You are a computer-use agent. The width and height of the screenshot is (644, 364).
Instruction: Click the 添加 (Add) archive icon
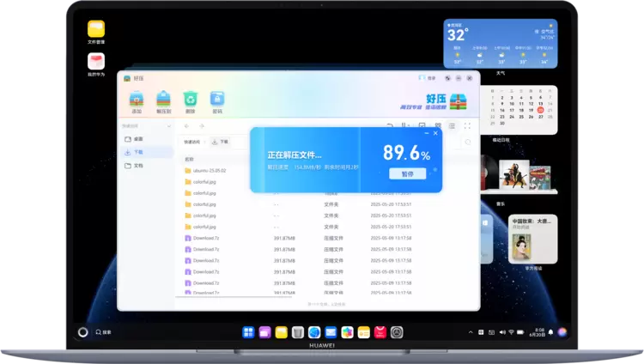click(x=136, y=100)
